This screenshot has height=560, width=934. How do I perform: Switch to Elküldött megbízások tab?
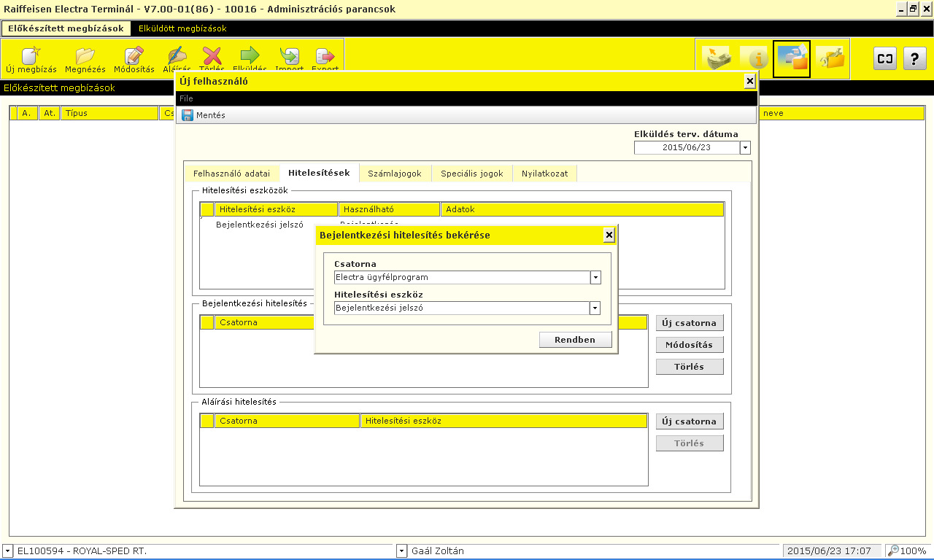pos(182,28)
